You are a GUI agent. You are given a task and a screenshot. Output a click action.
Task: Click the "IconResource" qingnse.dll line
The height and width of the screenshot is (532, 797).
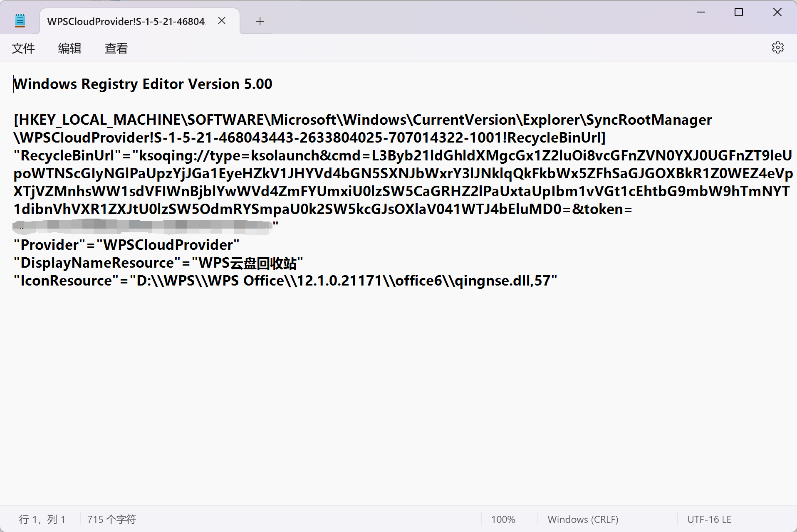point(285,281)
